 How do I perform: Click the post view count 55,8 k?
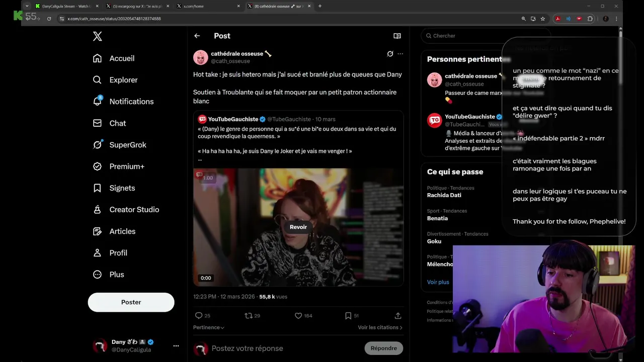pos(273,297)
